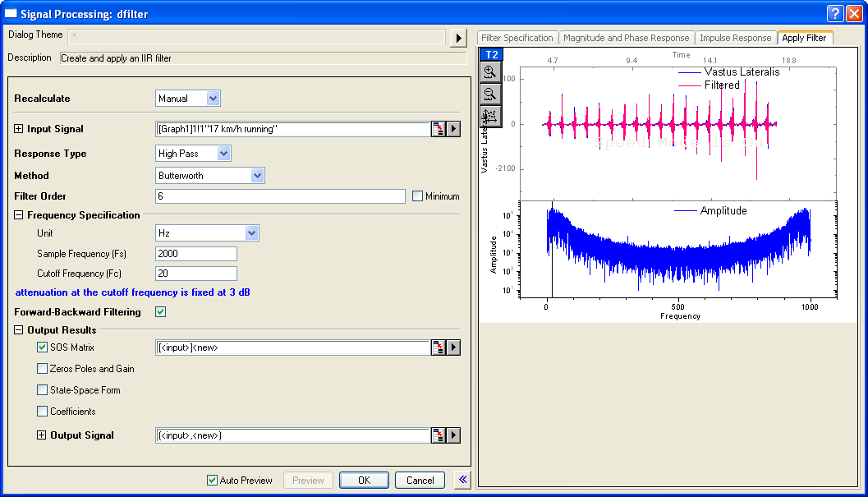This screenshot has width=868, height=497.
Task: Click the SOS Matrix range selector icon
Action: (438, 347)
